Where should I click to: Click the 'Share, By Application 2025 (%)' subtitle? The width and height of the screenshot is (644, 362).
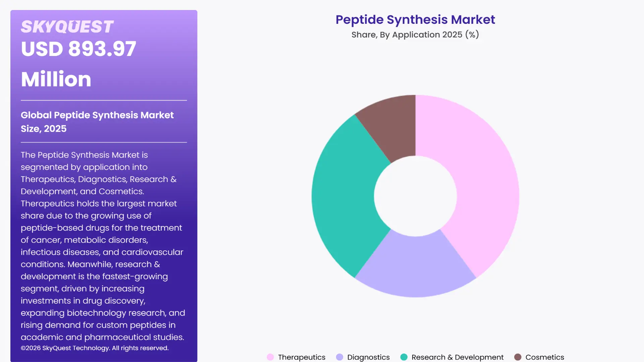tap(415, 35)
